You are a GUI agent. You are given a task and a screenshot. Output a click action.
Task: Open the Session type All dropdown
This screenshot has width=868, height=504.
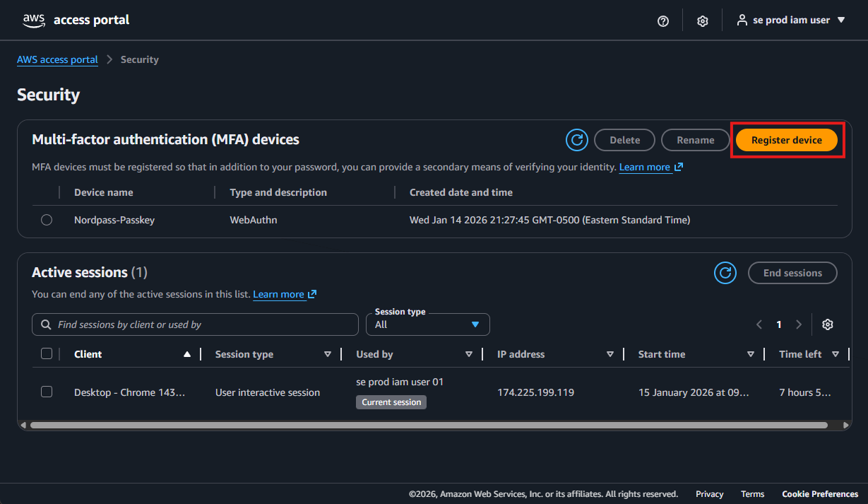click(428, 324)
